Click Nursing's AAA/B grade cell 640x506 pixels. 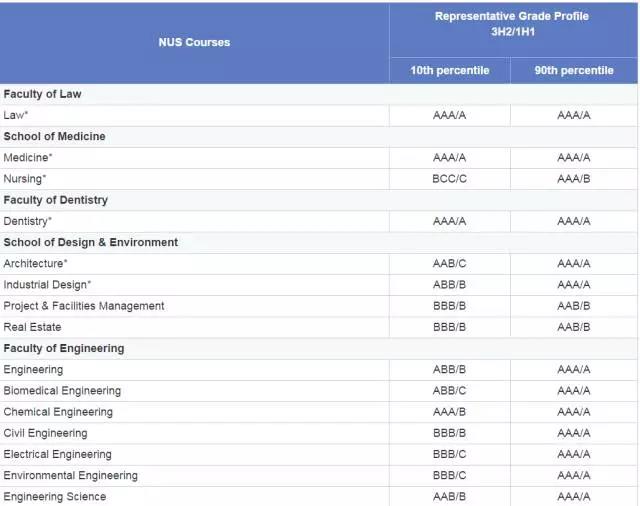(574, 179)
